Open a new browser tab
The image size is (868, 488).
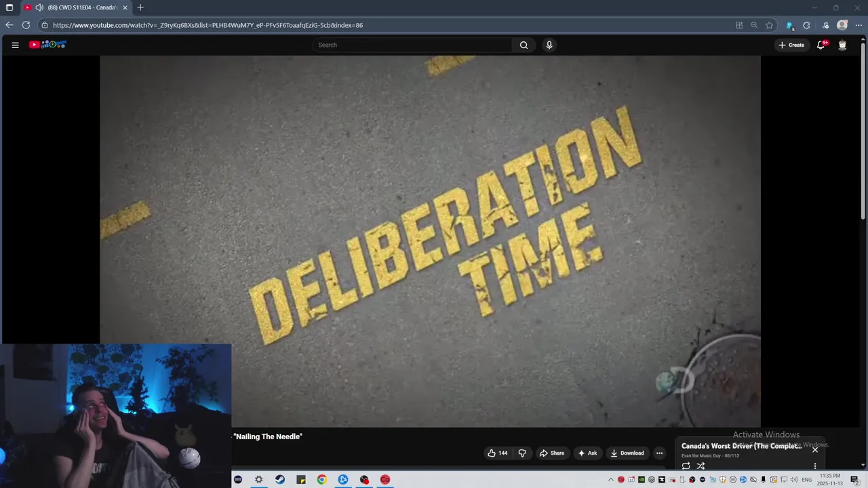click(x=140, y=7)
